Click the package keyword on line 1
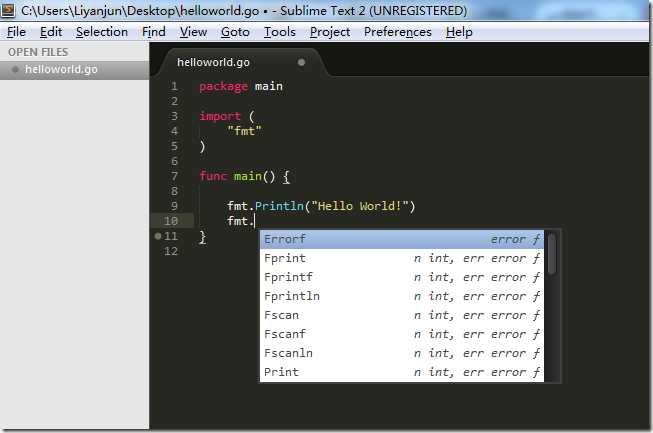This screenshot has height=433, width=653. [223, 87]
